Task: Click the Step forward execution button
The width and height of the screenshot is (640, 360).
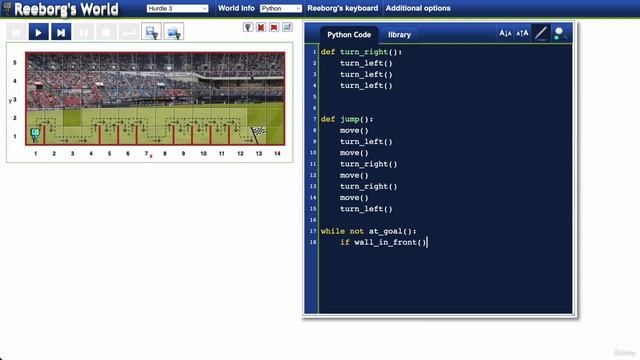Action: click(61, 32)
